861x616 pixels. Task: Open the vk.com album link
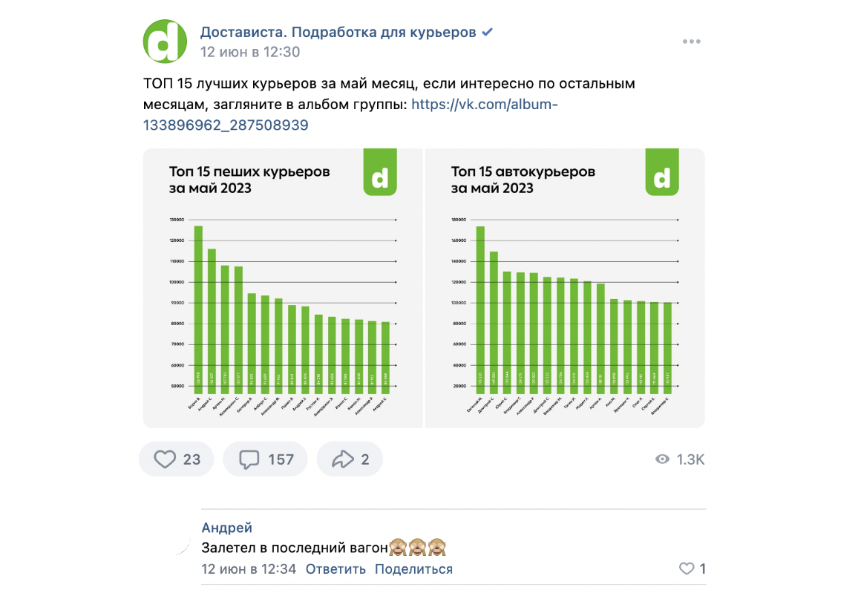tap(350, 115)
